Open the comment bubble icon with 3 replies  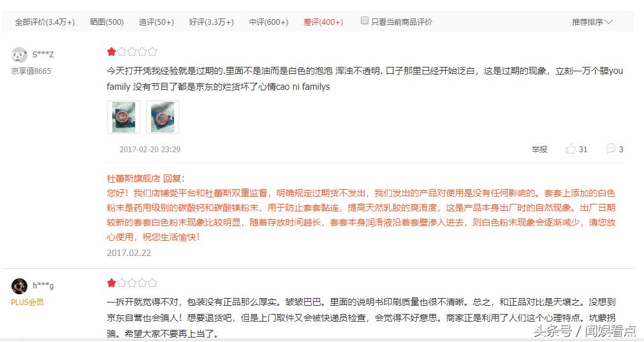point(611,148)
